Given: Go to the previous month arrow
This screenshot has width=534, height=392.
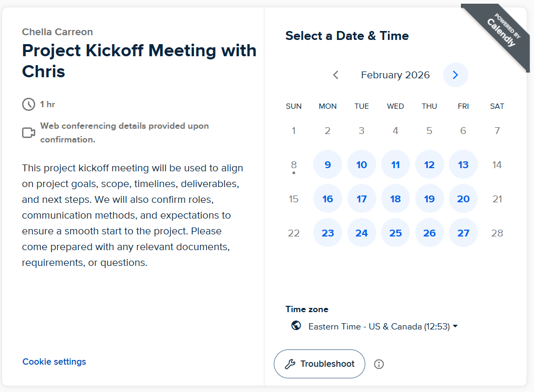Looking at the screenshot, I should click(x=336, y=75).
